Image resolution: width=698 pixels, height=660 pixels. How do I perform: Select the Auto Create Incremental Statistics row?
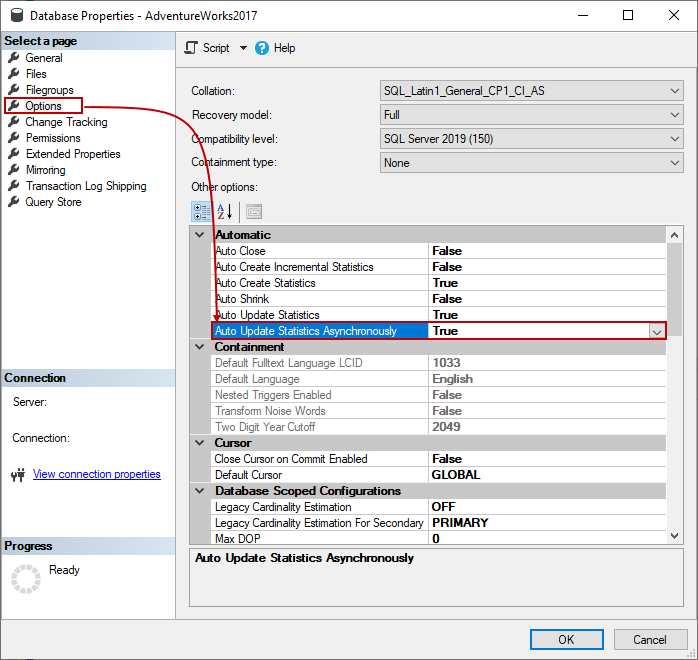point(438,267)
